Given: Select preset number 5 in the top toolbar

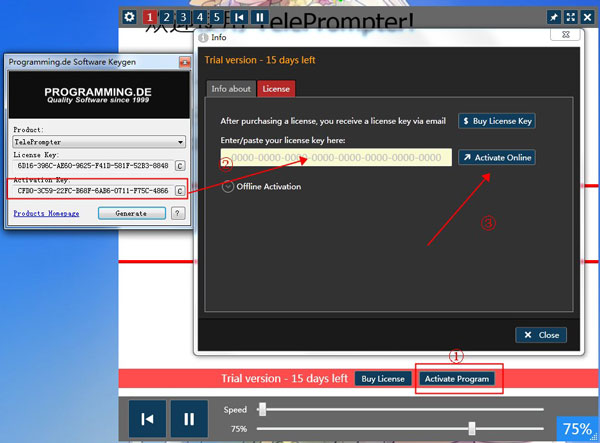Looking at the screenshot, I should click(217, 17).
